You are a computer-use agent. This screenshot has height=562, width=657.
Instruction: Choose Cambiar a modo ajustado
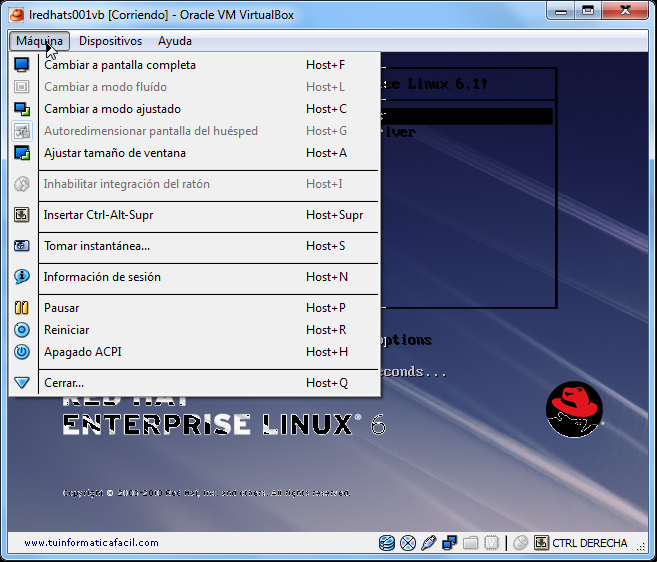click(x=209, y=109)
